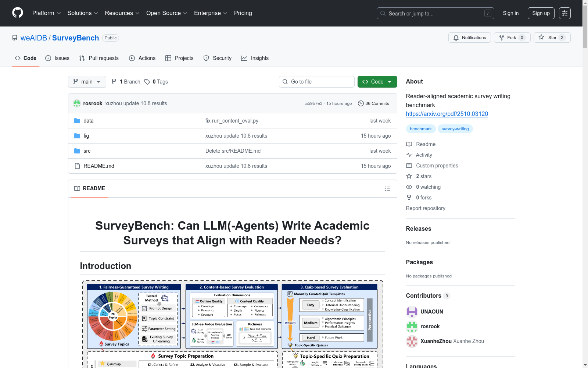This screenshot has height=368, width=588.
Task: Open the command palette icon in header
Action: (x=565, y=13)
